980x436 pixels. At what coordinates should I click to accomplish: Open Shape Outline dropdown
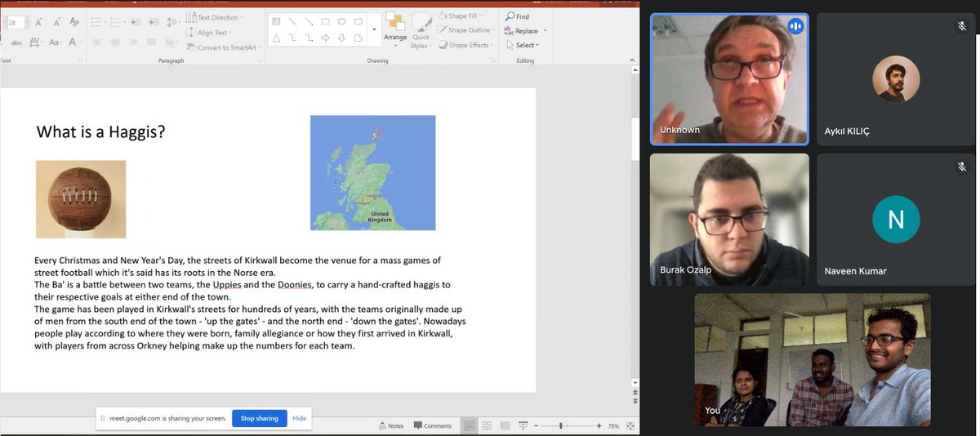click(x=465, y=30)
